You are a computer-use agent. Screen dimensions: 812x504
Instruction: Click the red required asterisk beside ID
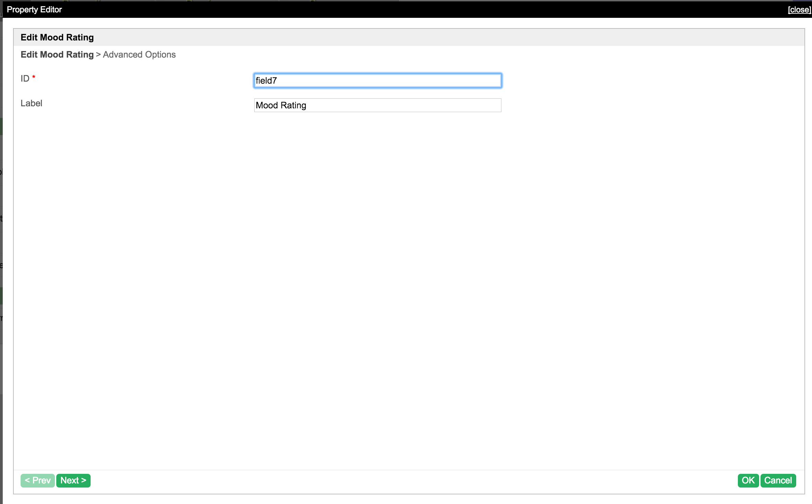click(34, 77)
